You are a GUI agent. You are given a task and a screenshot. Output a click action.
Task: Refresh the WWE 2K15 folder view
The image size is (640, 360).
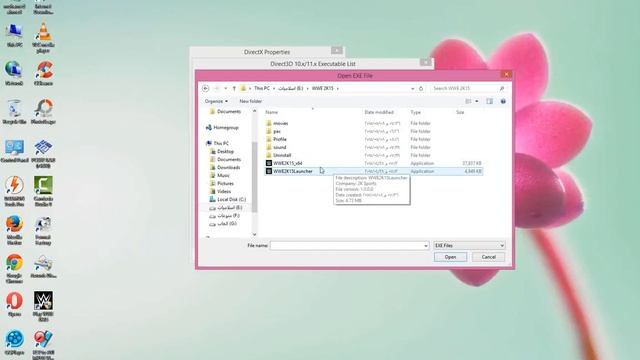pyautogui.click(x=421, y=89)
